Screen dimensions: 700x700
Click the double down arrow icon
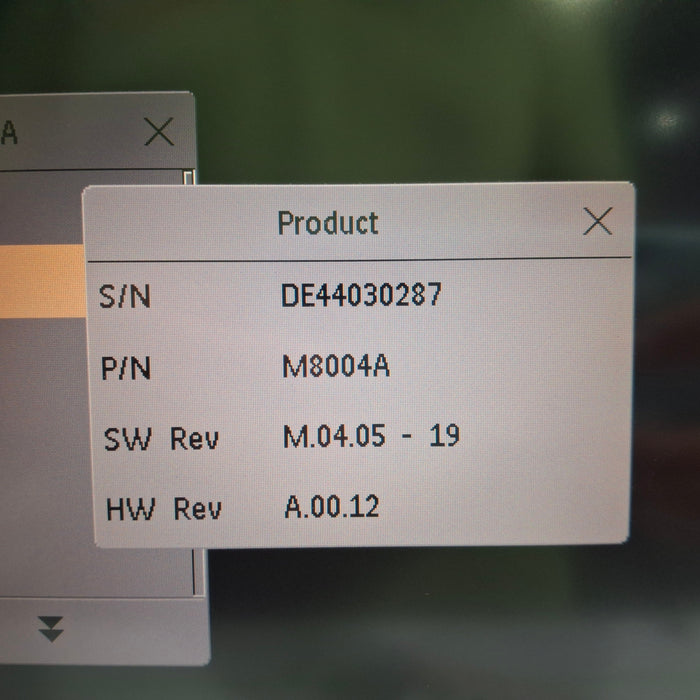click(50, 629)
